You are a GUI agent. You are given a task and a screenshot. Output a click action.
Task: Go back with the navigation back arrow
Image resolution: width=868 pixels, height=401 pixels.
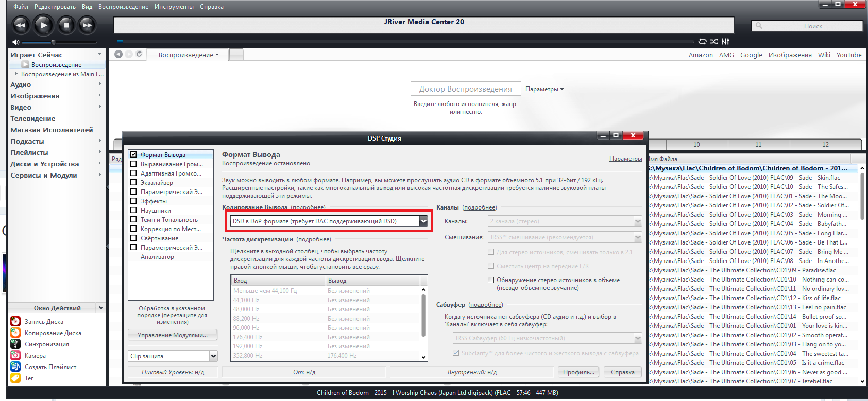[x=118, y=54]
